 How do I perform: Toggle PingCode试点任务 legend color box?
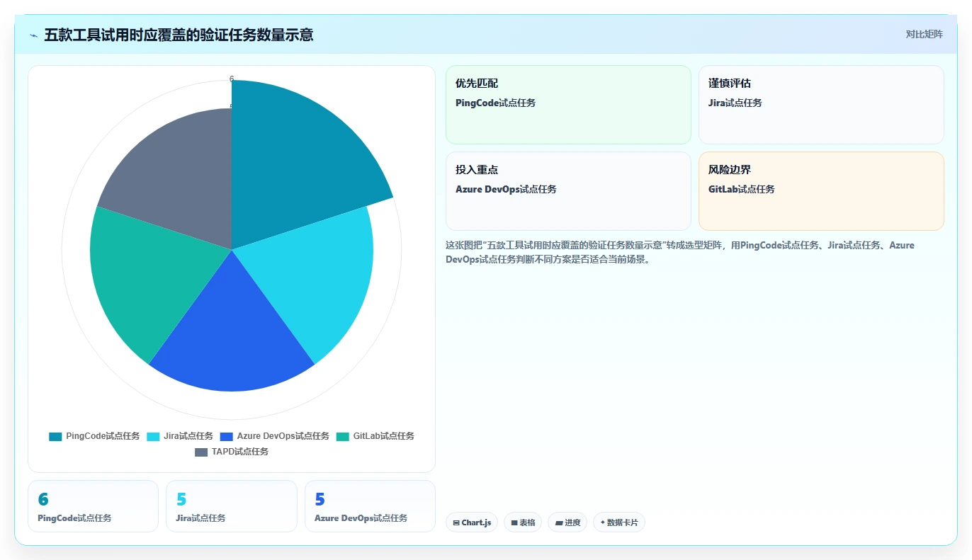pyautogui.click(x=55, y=436)
